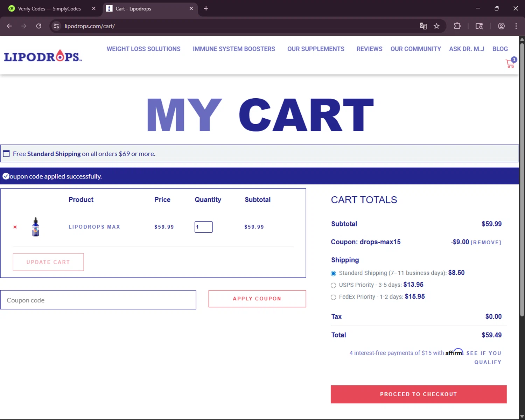
Task: Click the quantity field for Lipodrops Max
Action: point(203,227)
